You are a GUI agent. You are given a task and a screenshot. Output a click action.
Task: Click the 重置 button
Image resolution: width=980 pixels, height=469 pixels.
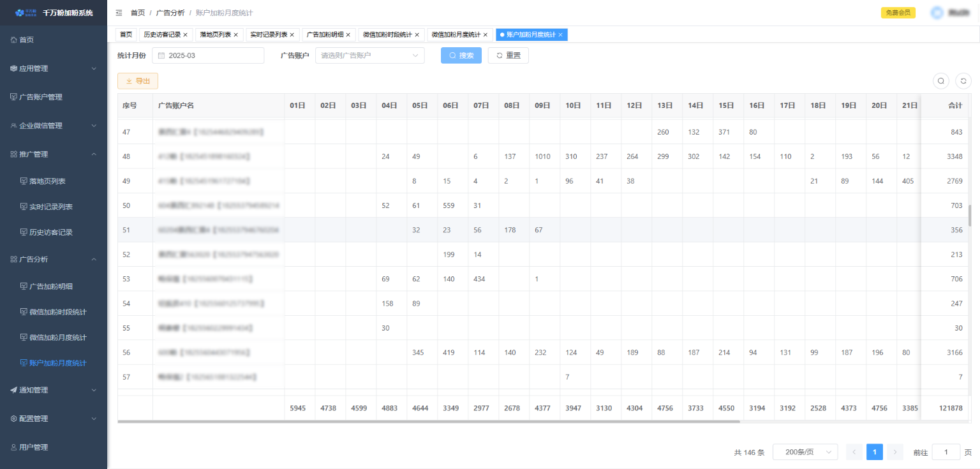tap(508, 56)
